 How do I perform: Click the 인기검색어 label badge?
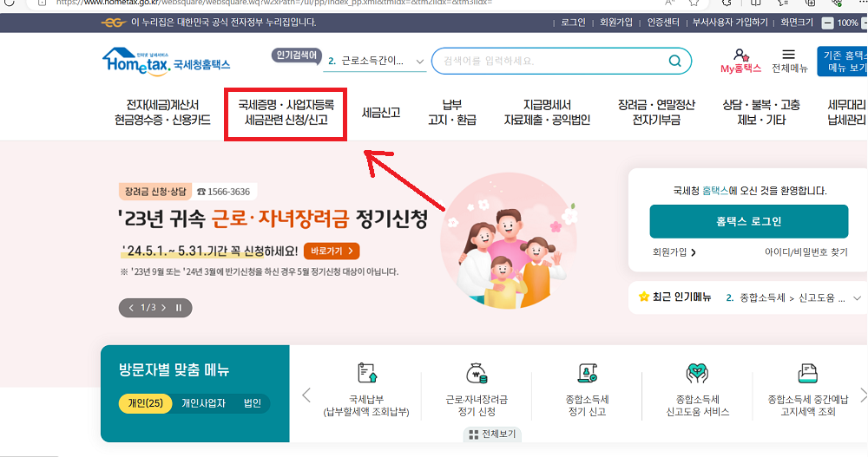click(x=296, y=55)
